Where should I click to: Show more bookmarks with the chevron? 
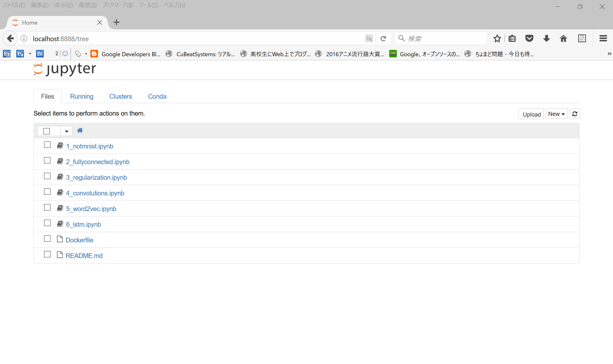[x=609, y=54]
